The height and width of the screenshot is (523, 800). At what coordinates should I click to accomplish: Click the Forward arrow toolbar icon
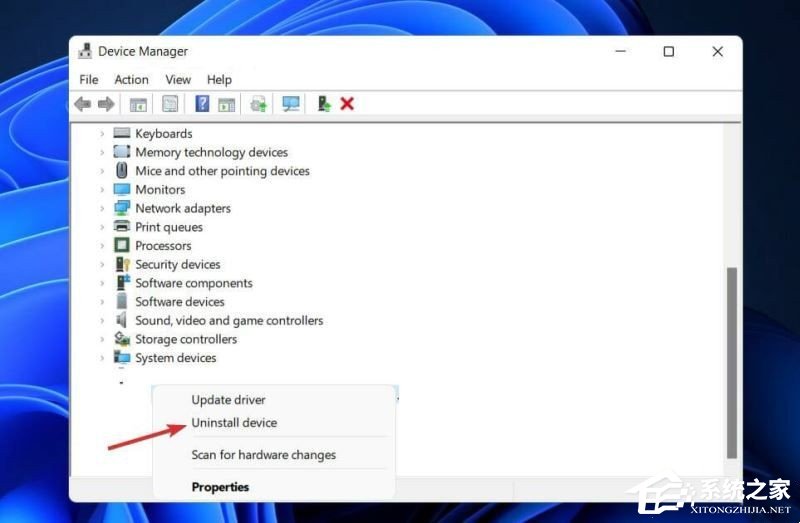coord(105,104)
